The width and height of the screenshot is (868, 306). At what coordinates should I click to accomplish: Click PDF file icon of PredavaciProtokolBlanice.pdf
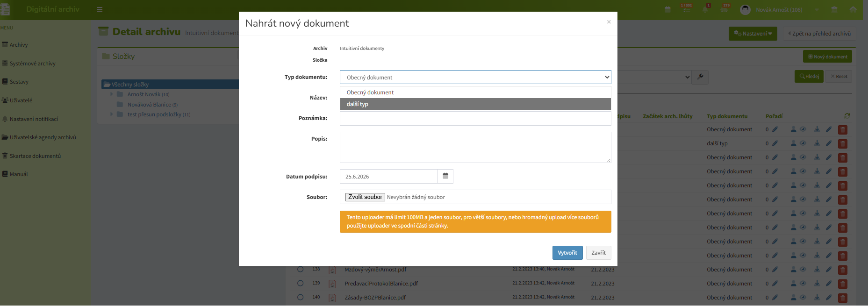(332, 284)
